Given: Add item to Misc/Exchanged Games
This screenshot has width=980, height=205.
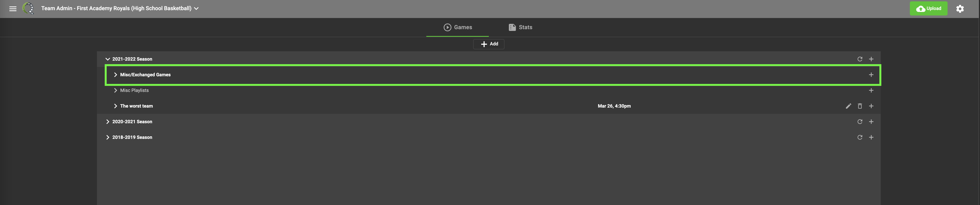Looking at the screenshot, I should (x=871, y=75).
